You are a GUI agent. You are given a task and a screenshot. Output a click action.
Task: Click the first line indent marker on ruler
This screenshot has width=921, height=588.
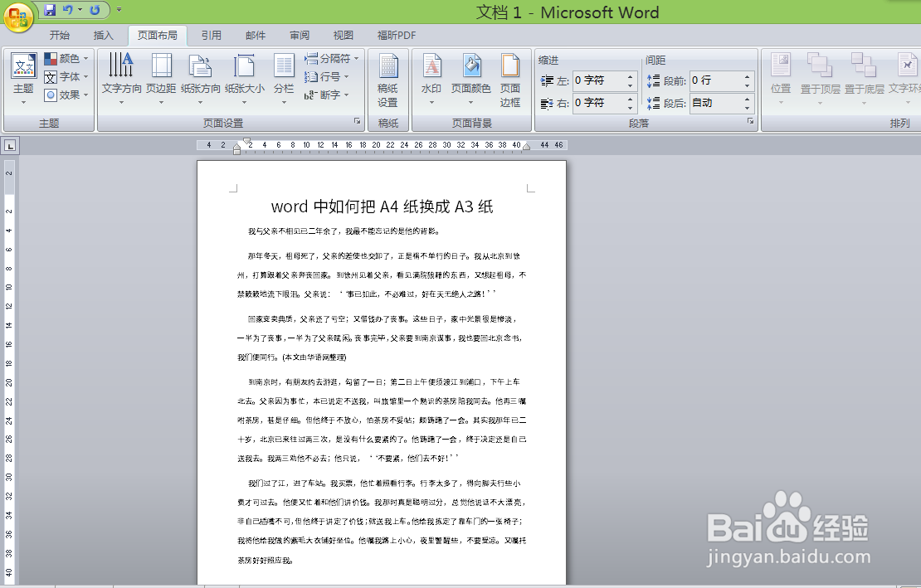pos(246,141)
